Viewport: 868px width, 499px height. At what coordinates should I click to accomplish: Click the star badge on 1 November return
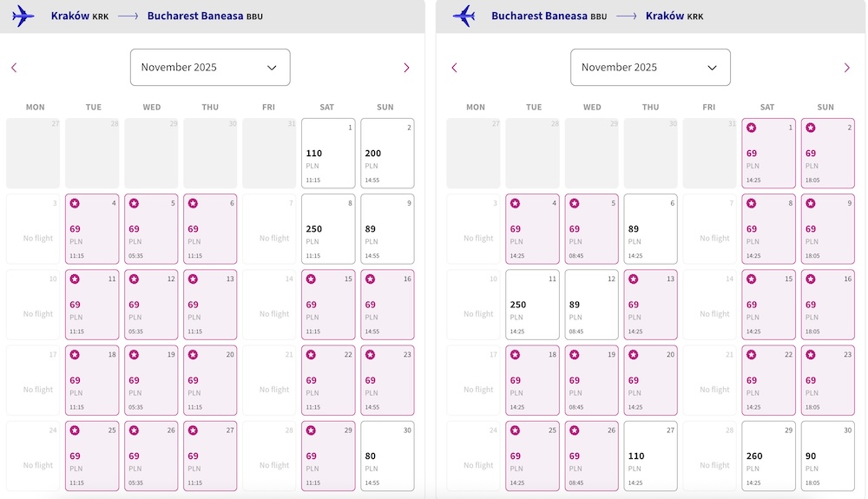coord(751,128)
